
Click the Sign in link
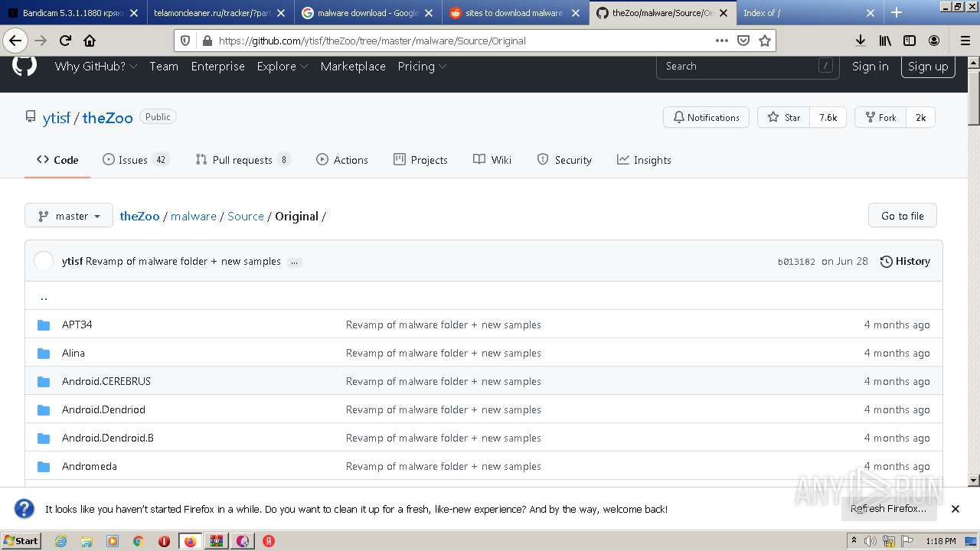point(871,67)
